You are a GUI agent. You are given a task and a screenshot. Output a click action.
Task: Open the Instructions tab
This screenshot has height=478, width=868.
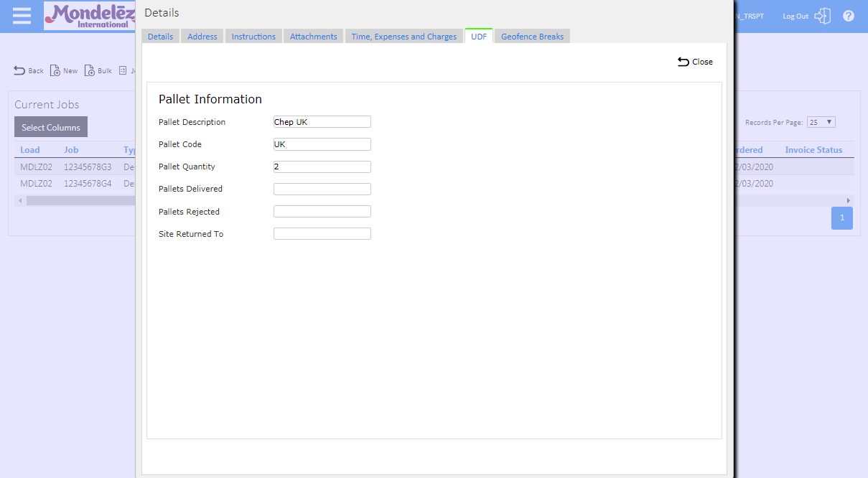(x=253, y=37)
